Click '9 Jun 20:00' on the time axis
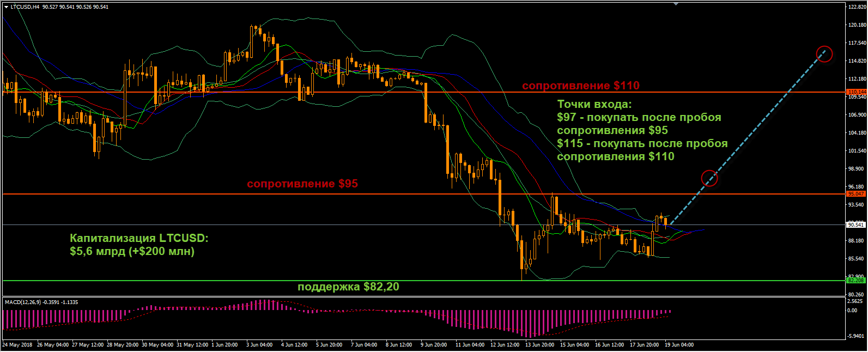The width and height of the screenshot is (868, 352). tap(434, 345)
